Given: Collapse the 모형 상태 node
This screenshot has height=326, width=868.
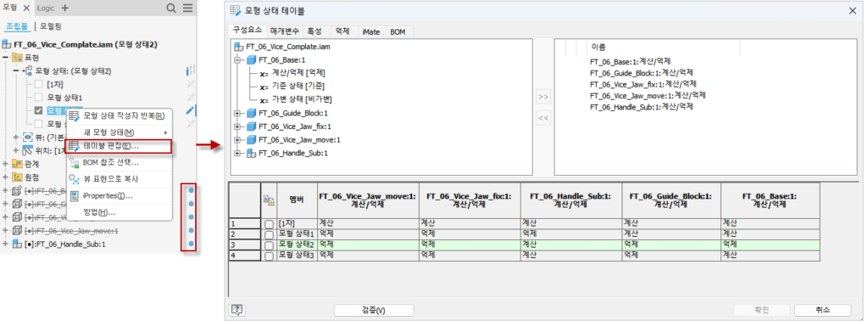Looking at the screenshot, I should click(x=15, y=71).
